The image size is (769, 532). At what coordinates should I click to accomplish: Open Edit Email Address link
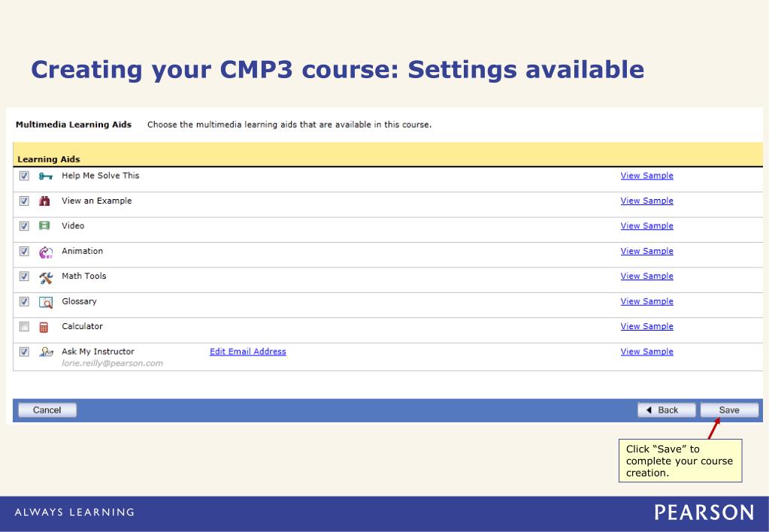(247, 352)
